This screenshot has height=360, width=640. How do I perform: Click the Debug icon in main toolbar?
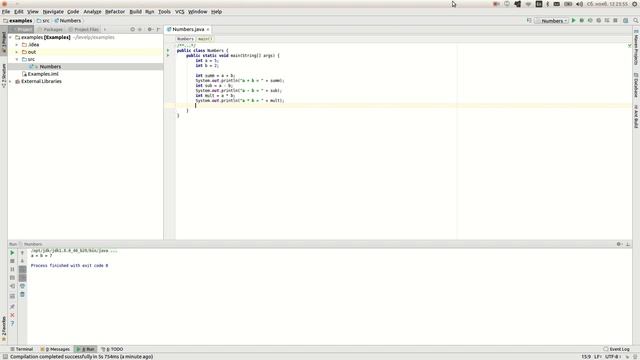[x=582, y=20]
